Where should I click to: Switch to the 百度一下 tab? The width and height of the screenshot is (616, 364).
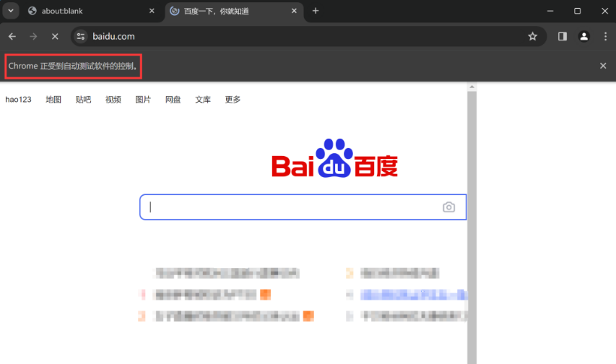coord(234,11)
